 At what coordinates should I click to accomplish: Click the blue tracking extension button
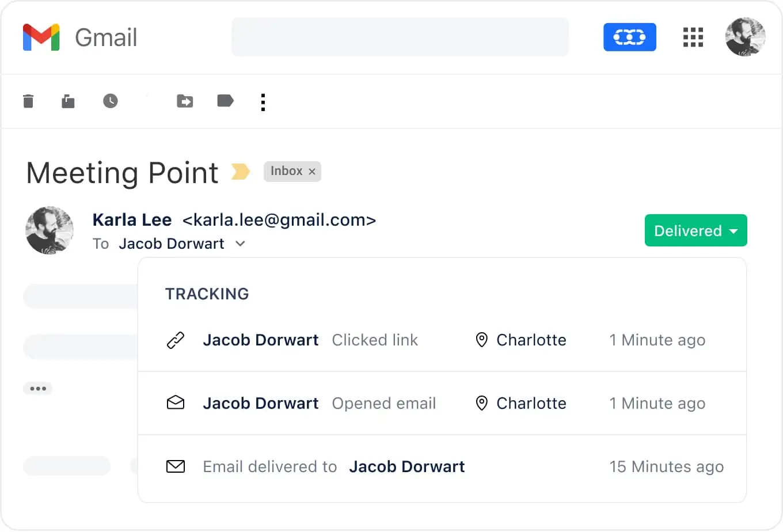click(x=629, y=37)
